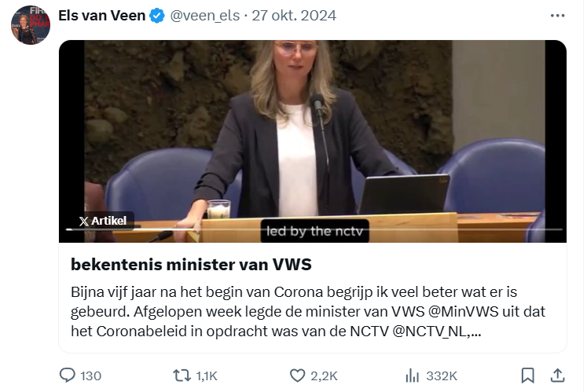Screen dimensions: 587x392
Task: Click the blue verified checkmark badge
Action: click(x=157, y=16)
